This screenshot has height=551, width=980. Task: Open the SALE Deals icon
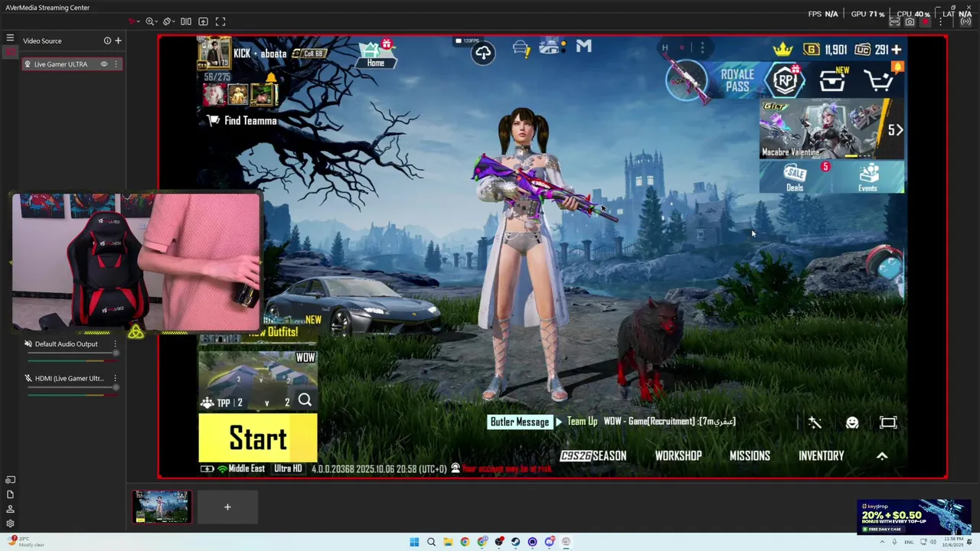pyautogui.click(x=795, y=177)
